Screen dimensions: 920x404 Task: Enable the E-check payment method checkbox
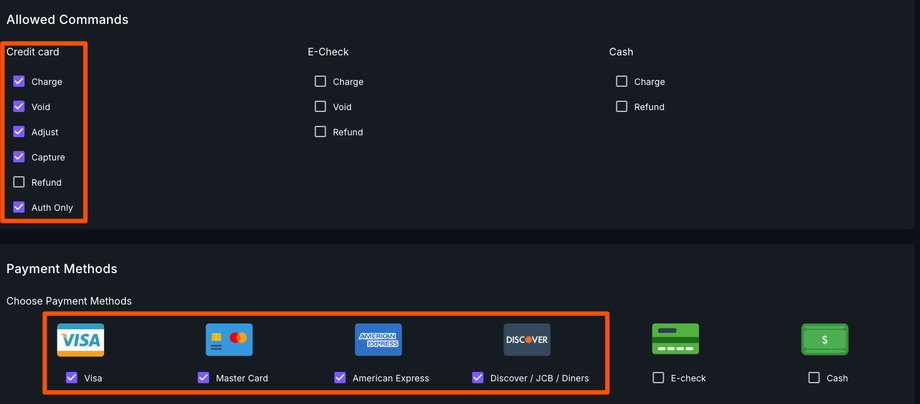658,378
